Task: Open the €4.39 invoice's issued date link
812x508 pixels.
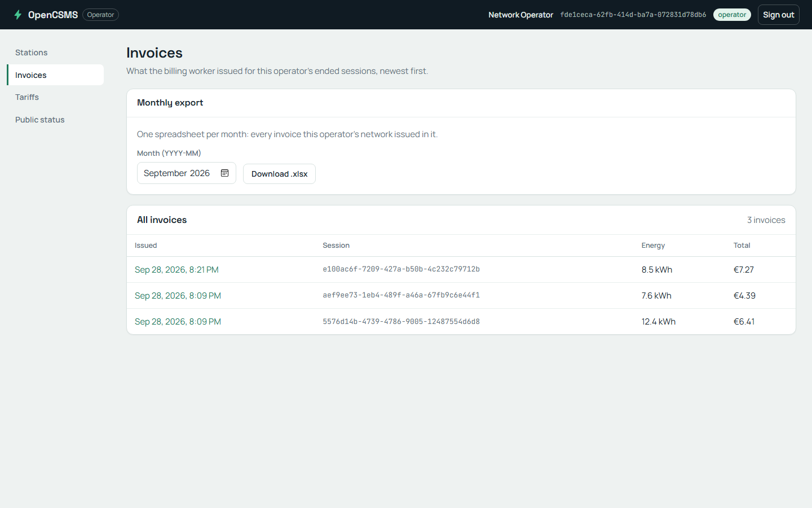Action: pyautogui.click(x=178, y=296)
